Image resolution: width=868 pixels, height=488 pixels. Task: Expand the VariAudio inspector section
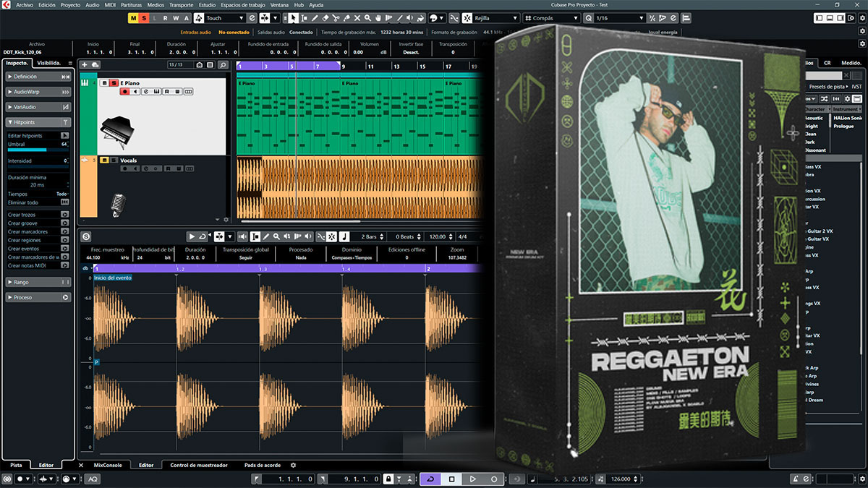point(39,107)
